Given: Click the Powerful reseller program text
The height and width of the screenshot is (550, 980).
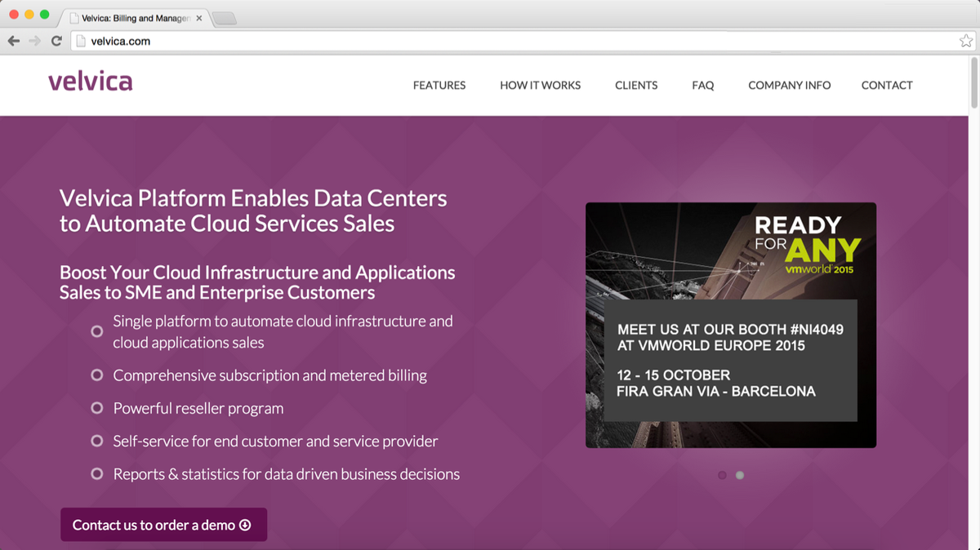Looking at the screenshot, I should 198,408.
